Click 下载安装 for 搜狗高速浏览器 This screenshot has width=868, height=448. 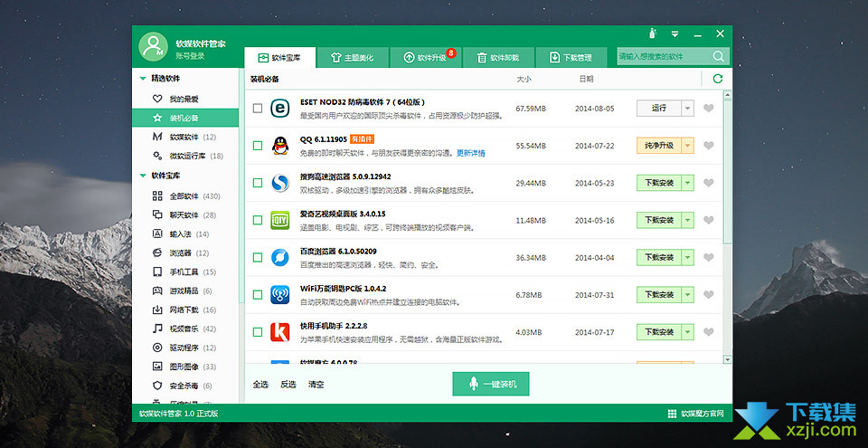point(659,183)
